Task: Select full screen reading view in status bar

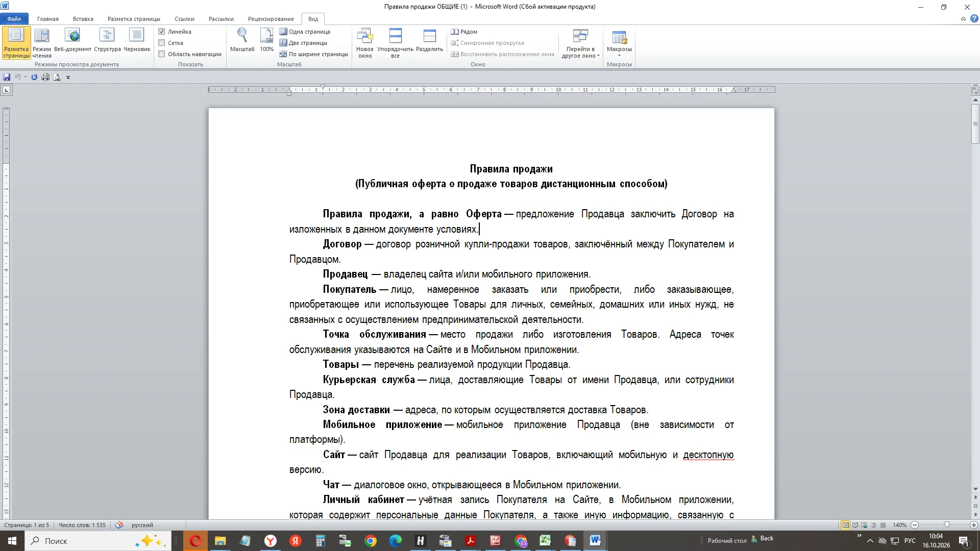Action: 855,525
